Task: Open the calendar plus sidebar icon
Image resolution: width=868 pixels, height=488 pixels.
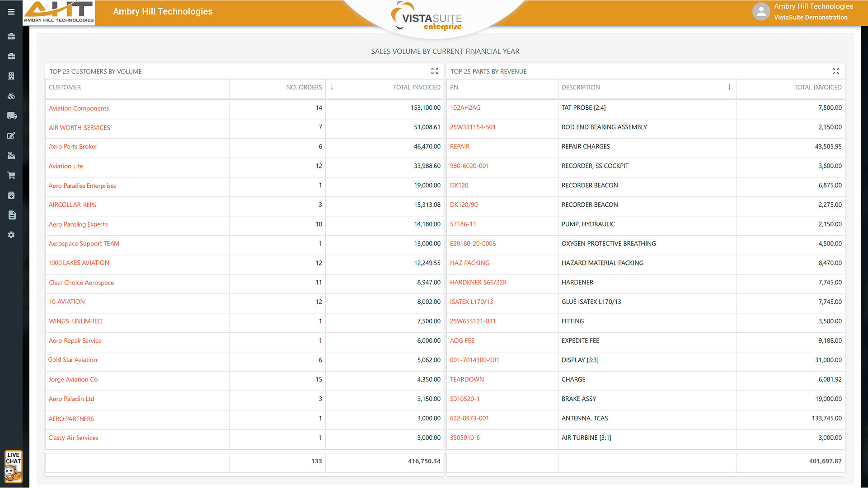Action: (x=11, y=195)
